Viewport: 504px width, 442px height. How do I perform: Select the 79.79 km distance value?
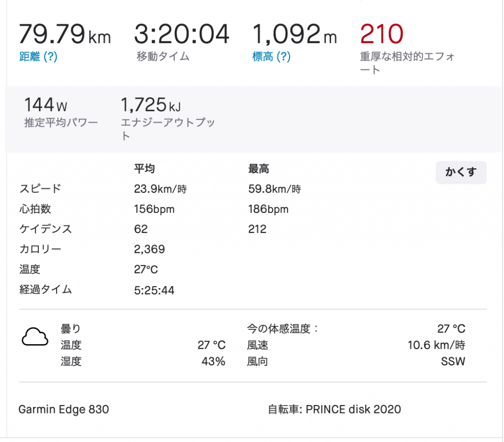point(65,34)
